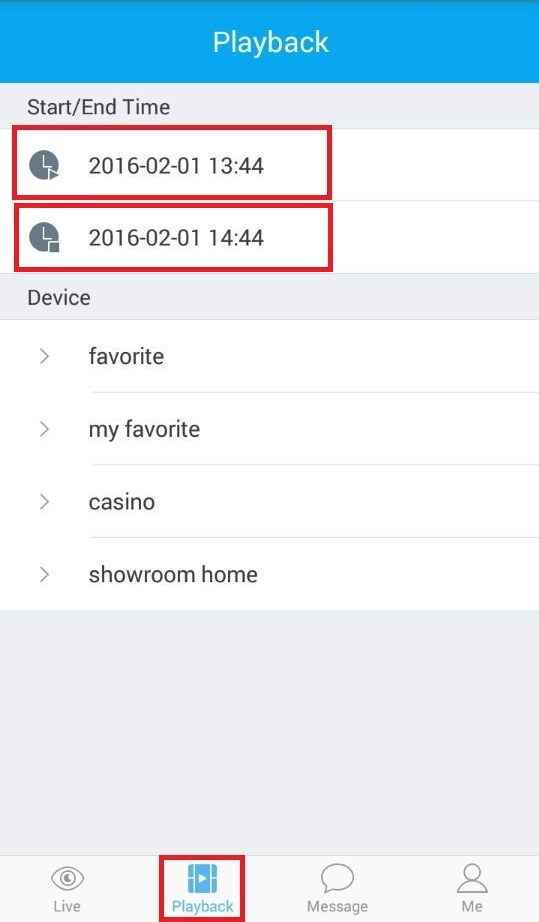The image size is (539, 922).
Task: Switch to the Message tab label
Action: click(337, 906)
